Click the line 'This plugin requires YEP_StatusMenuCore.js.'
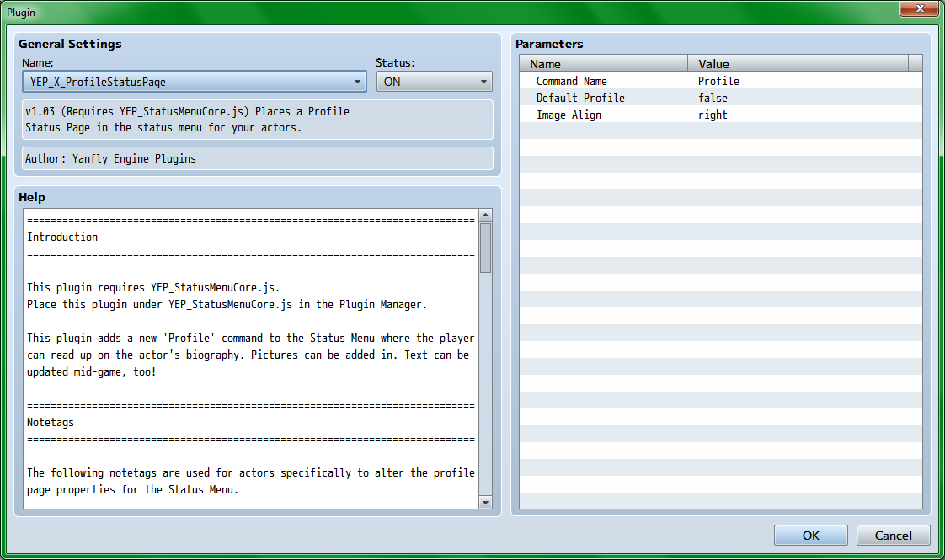This screenshot has width=945, height=560. coord(153,287)
